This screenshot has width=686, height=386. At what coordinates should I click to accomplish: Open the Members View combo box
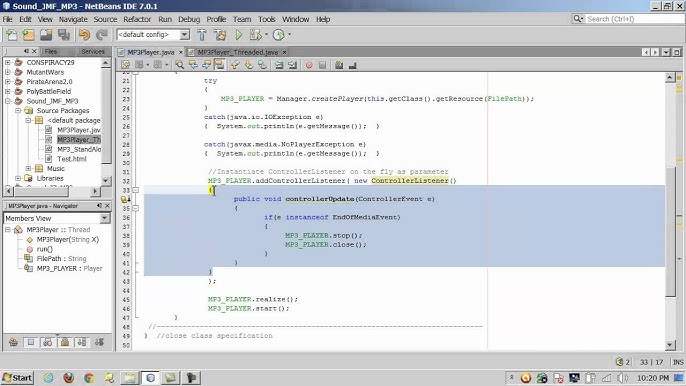(56, 218)
